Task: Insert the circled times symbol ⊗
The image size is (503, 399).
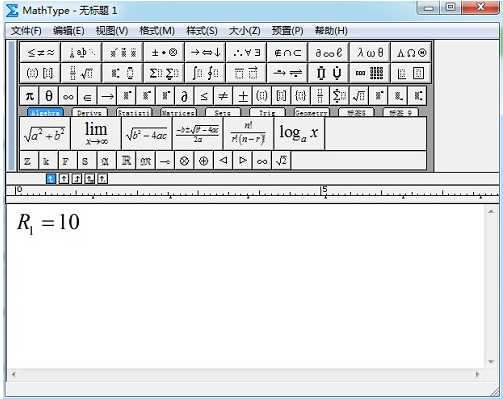Action: coord(184,161)
